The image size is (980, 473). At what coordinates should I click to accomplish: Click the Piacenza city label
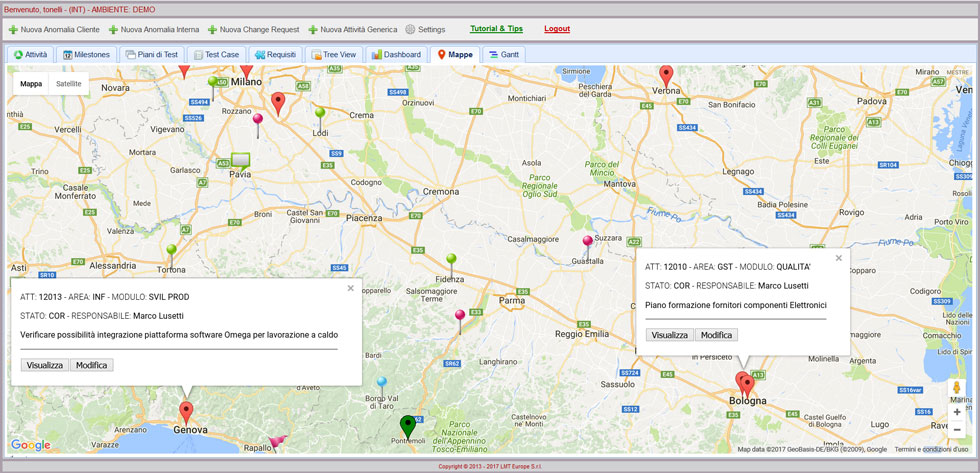(364, 218)
